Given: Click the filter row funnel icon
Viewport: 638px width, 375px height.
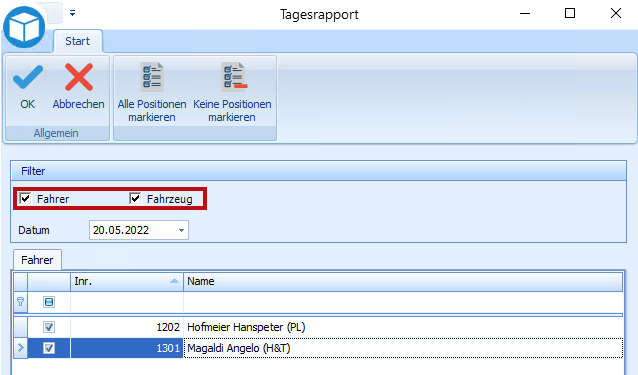Looking at the screenshot, I should [x=20, y=302].
